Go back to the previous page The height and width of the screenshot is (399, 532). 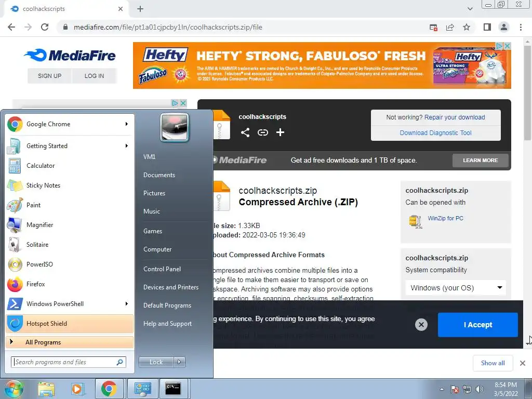click(11, 27)
